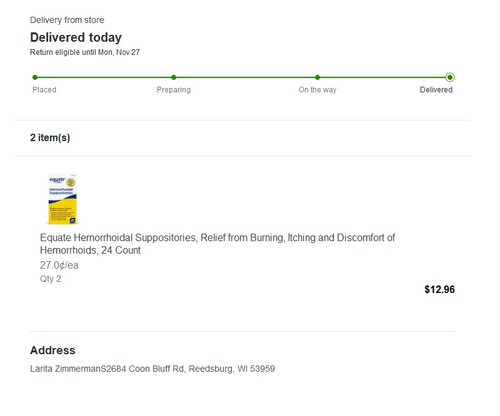This screenshot has width=500, height=416.
Task: Click the Delivered today heading
Action: pyautogui.click(x=76, y=37)
